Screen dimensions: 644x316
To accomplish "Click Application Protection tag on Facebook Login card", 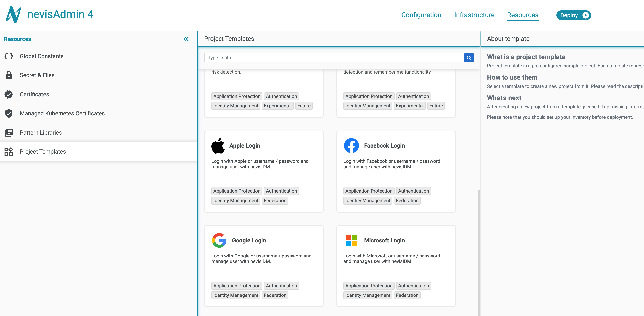I will click(369, 191).
